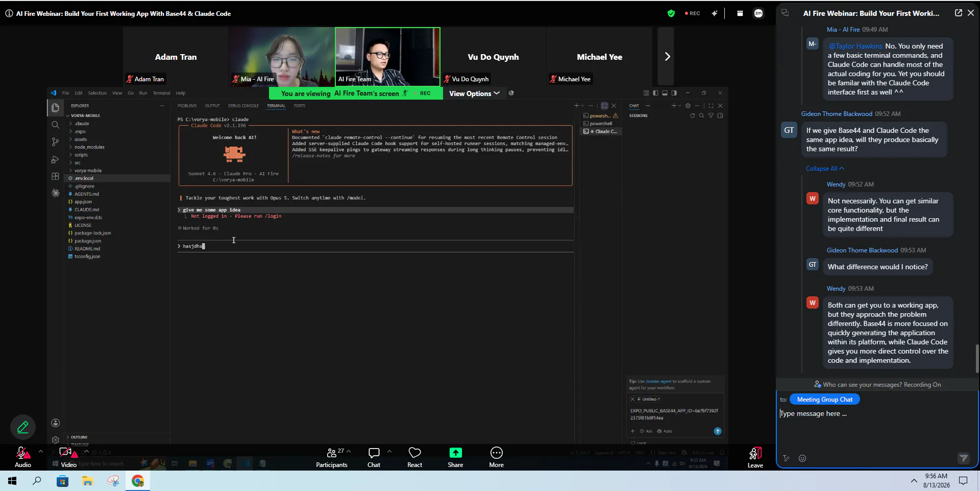Click the Zoom chat scrollbar thumb
980x491 pixels.
point(977,359)
